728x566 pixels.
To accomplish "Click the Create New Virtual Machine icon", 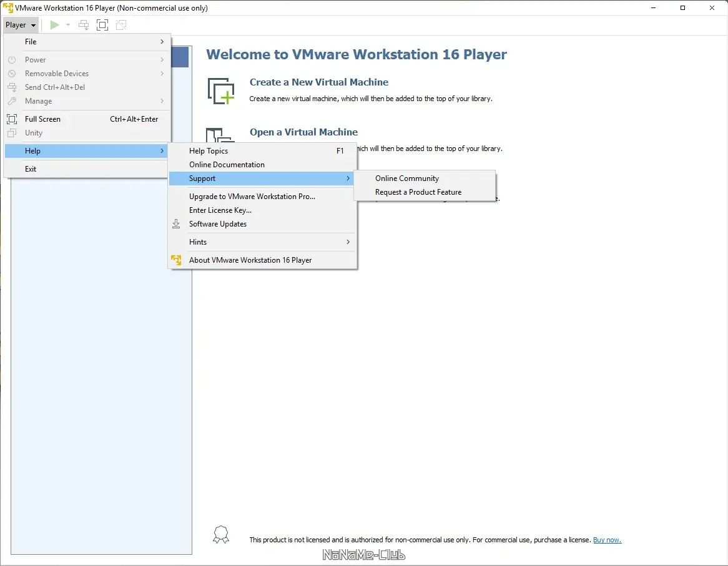I will tap(221, 91).
